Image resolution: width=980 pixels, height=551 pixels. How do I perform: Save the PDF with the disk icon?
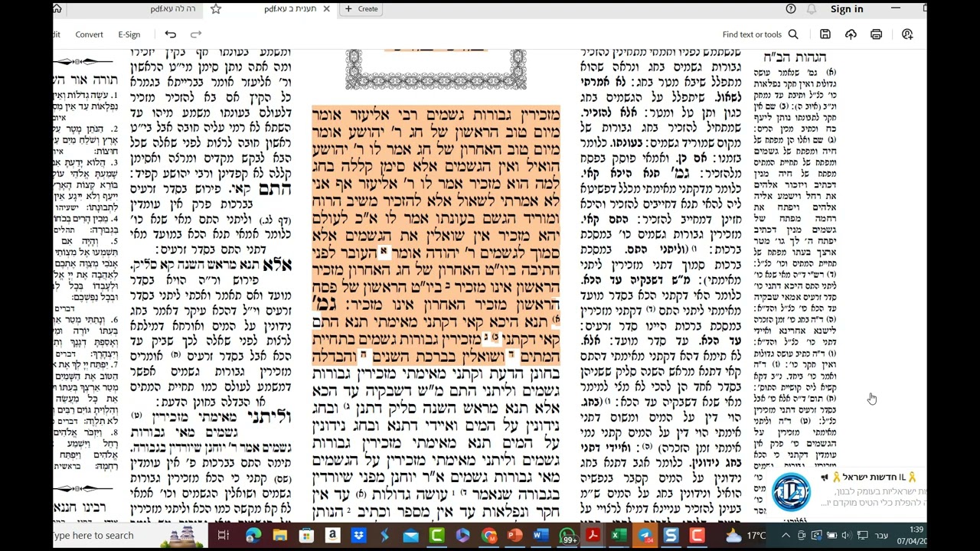pyautogui.click(x=825, y=34)
